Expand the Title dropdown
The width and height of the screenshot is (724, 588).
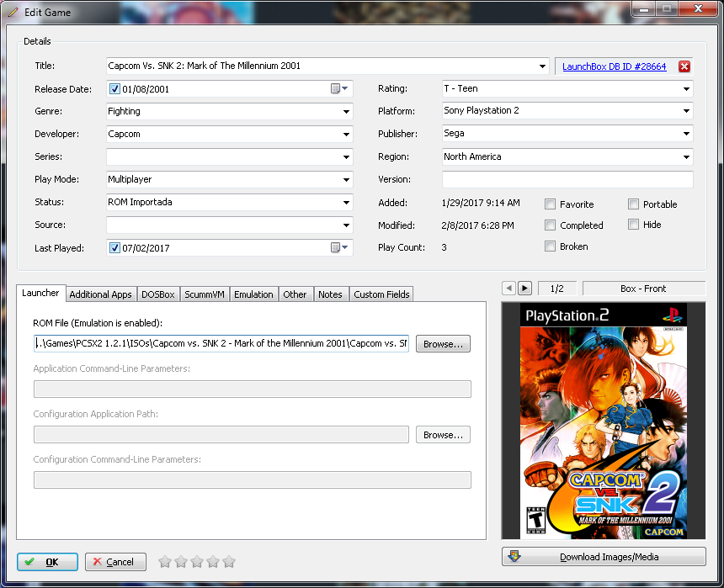tap(542, 66)
